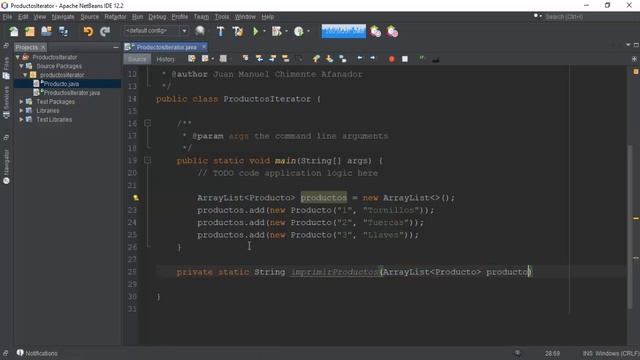Click the first garbage collection icon after memory bar
The width and height of the screenshot is (640, 360).
tap(376, 31)
